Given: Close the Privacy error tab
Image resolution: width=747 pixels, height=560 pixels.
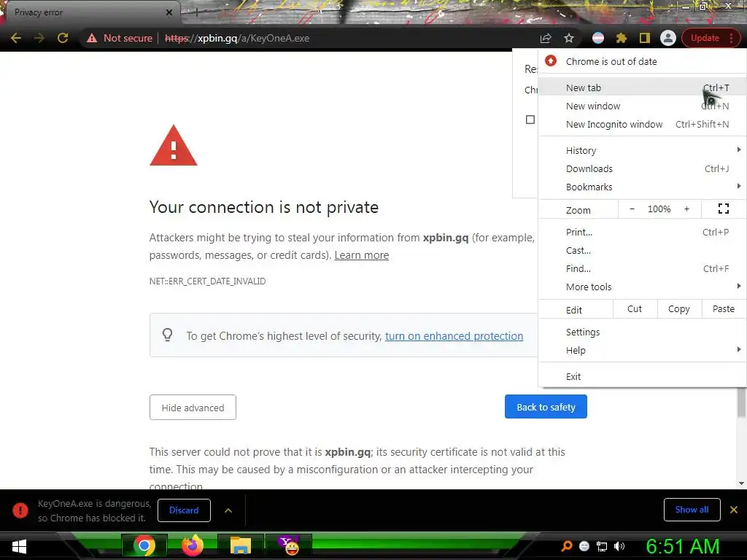Looking at the screenshot, I should pyautogui.click(x=169, y=12).
